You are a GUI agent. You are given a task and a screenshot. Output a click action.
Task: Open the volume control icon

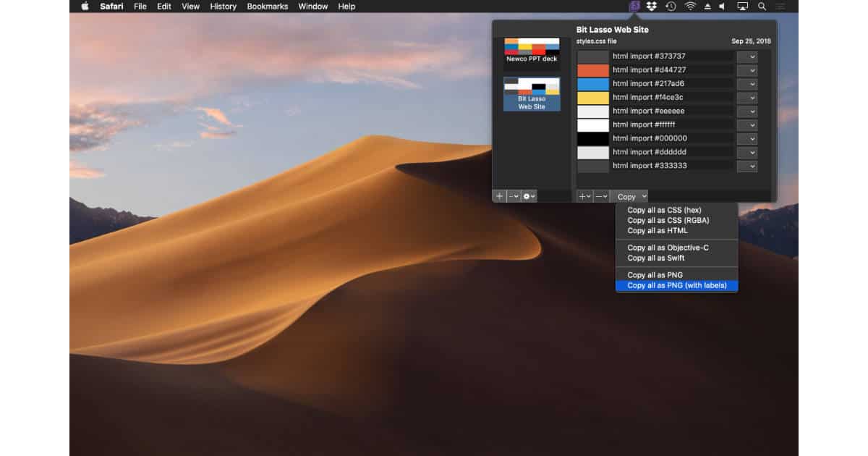tap(721, 7)
